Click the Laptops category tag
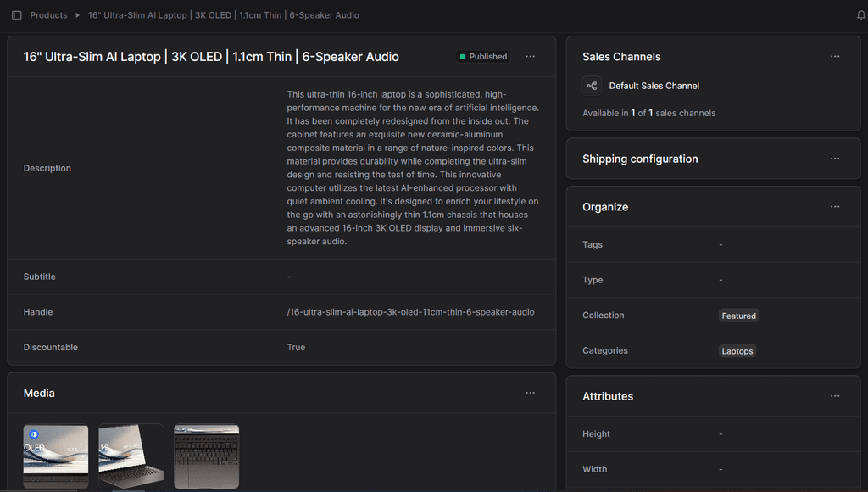868x492 pixels. point(737,351)
